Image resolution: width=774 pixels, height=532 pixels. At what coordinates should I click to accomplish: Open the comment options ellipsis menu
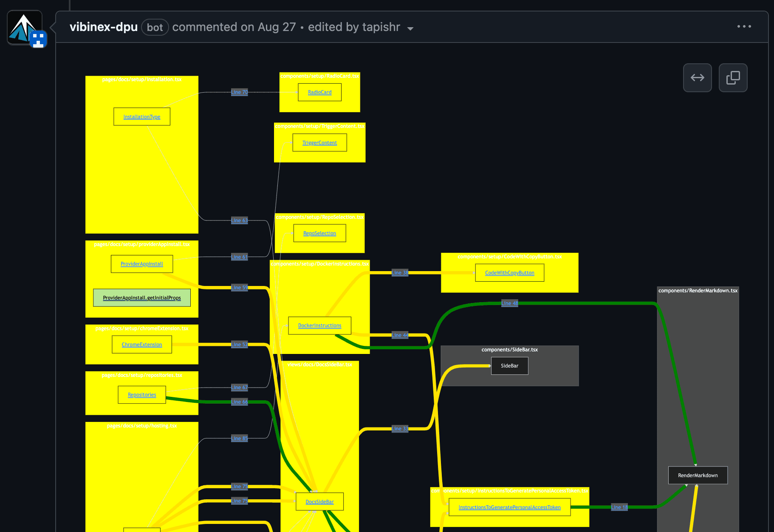[744, 26]
